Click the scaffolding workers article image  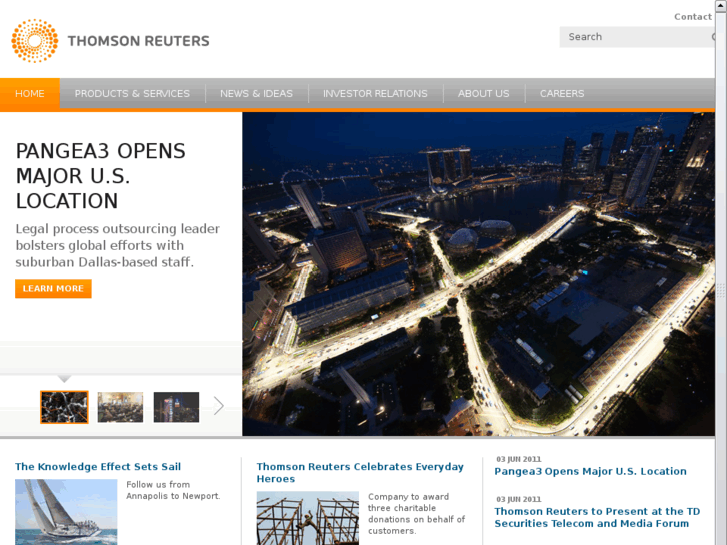[308, 518]
